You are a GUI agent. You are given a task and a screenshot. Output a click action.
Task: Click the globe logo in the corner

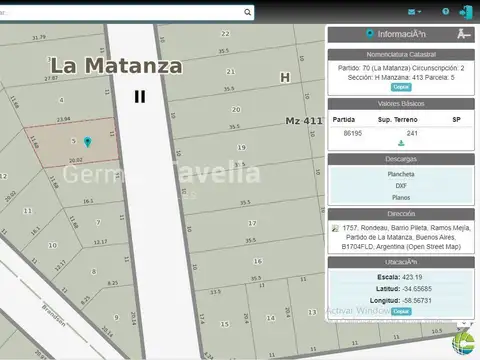click(463, 343)
